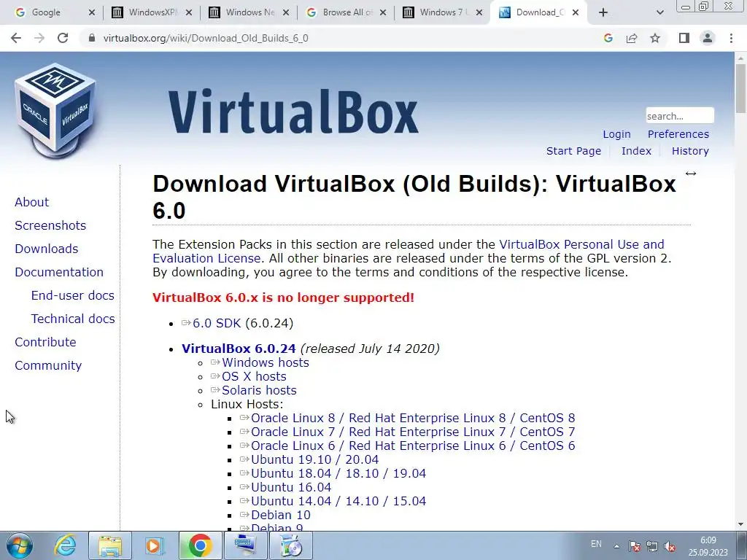Open Oracle Linux 8 / CentOS 8 link

[413, 418]
